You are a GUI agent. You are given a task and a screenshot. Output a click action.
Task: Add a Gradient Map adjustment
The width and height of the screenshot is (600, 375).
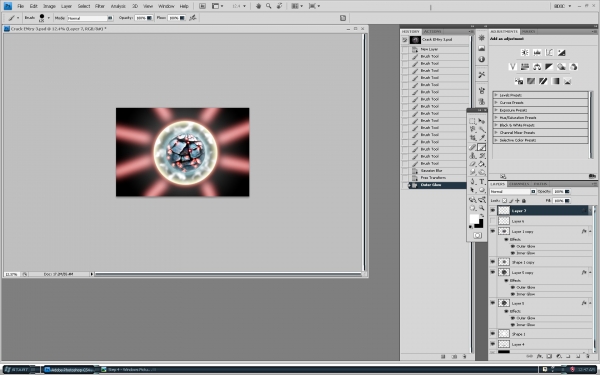click(x=555, y=81)
